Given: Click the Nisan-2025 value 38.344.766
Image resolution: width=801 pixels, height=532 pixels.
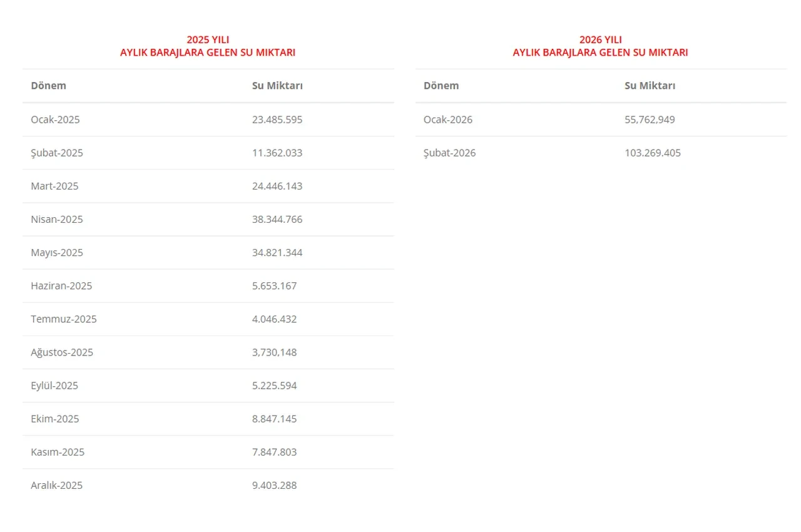Looking at the screenshot, I should point(277,219).
